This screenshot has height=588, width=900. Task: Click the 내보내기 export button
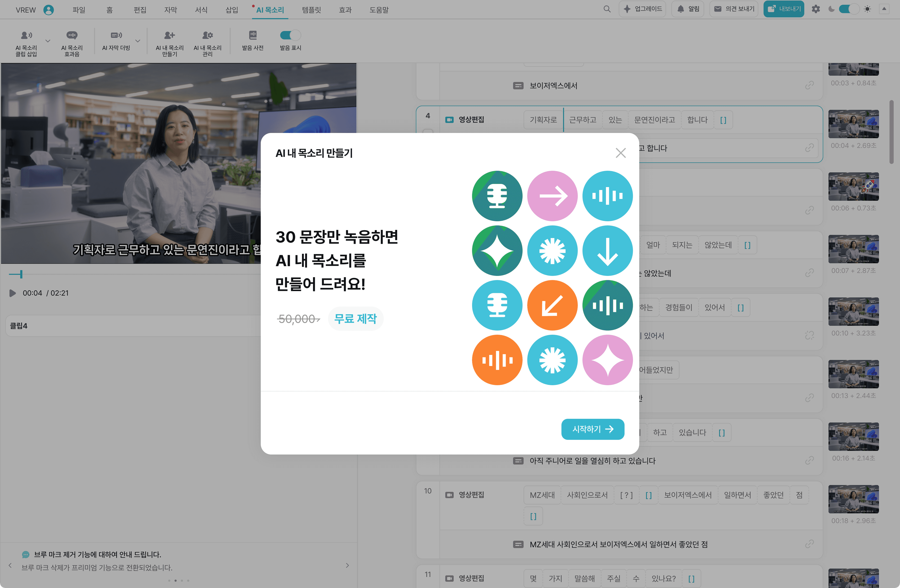coord(783,9)
